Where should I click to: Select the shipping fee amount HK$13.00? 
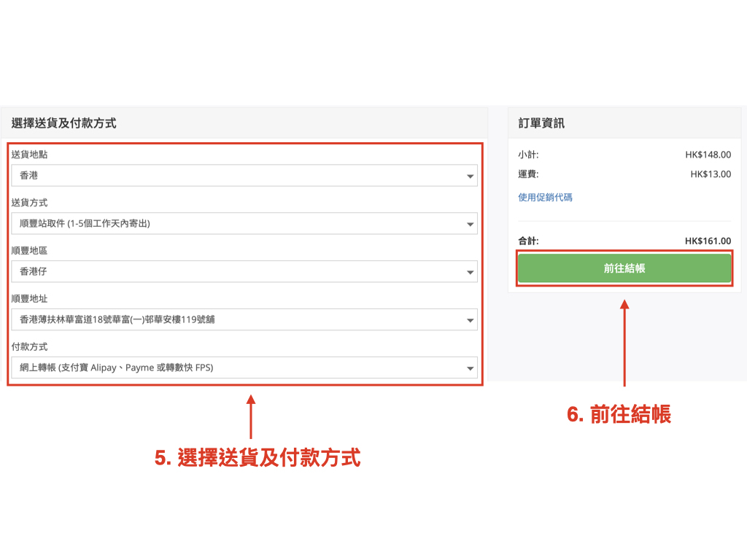(711, 174)
